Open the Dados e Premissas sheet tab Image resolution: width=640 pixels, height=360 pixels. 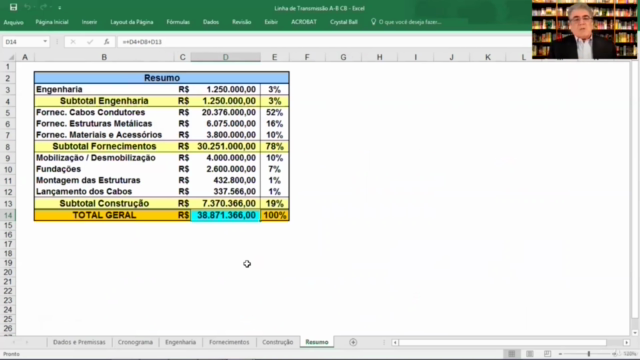(79, 342)
